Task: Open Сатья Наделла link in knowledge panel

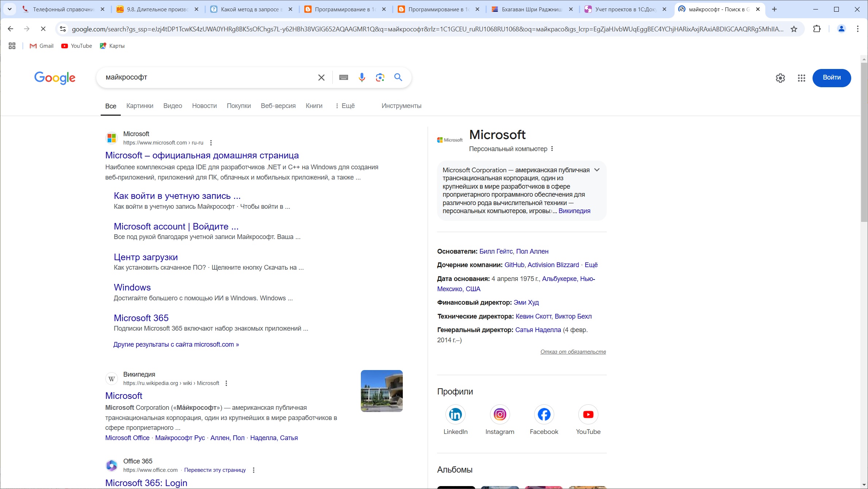Action: 538,330
